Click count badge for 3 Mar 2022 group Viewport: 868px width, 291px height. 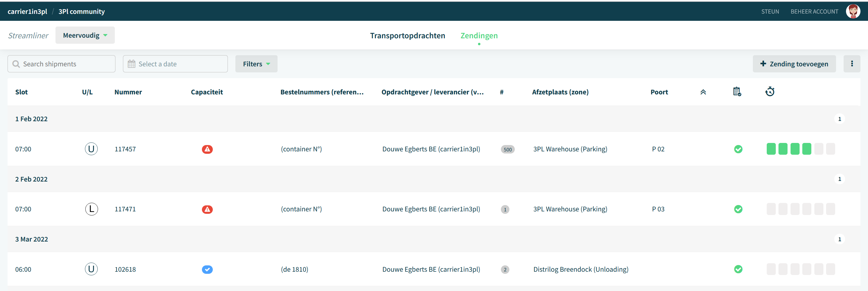[x=839, y=239]
